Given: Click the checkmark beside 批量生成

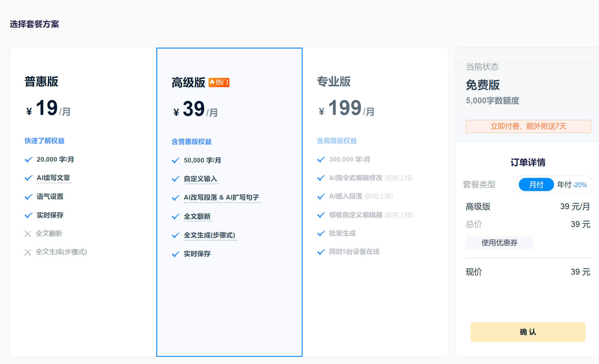Looking at the screenshot, I should 321,234.
